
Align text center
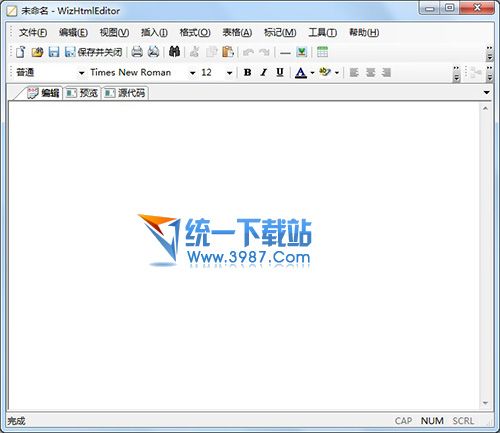point(370,72)
